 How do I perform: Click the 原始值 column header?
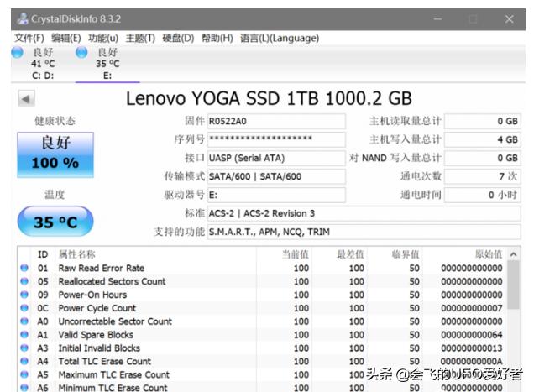[464, 254]
